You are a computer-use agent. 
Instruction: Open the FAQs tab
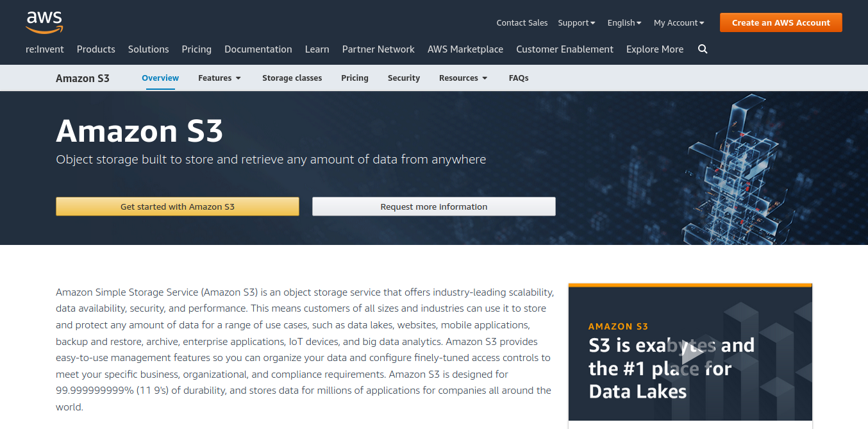(519, 78)
